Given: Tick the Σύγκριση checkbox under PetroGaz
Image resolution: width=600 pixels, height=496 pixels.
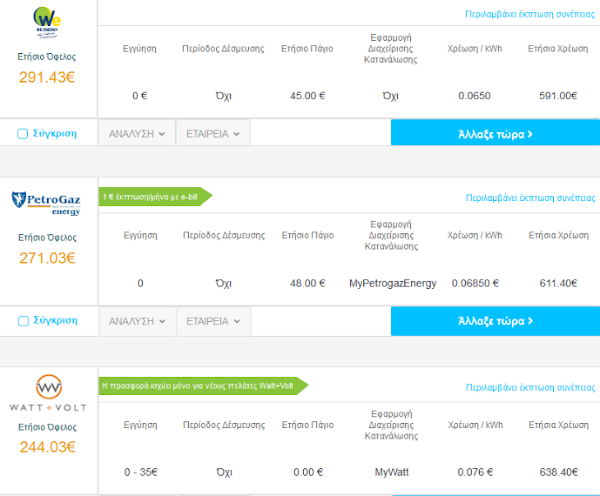Looking at the screenshot, I should (x=23, y=321).
